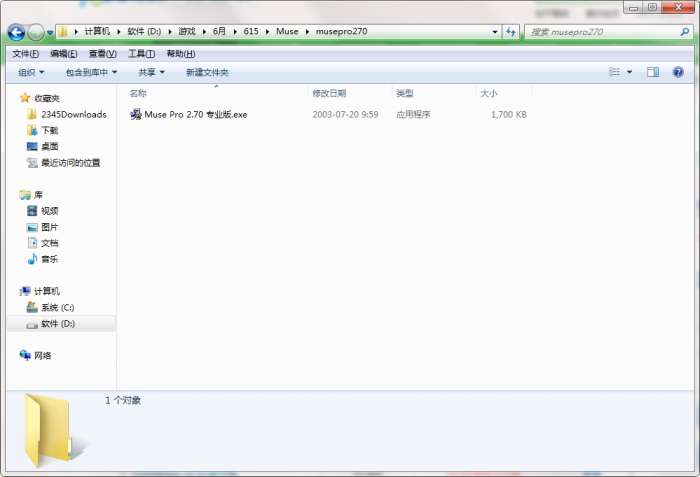Open the help question mark icon
This screenshot has width=700, height=477.
[678, 72]
